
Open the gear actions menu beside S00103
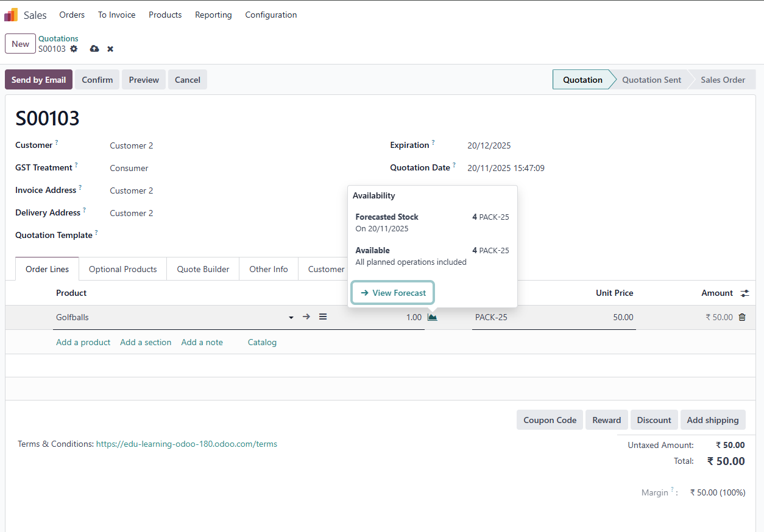pyautogui.click(x=74, y=49)
